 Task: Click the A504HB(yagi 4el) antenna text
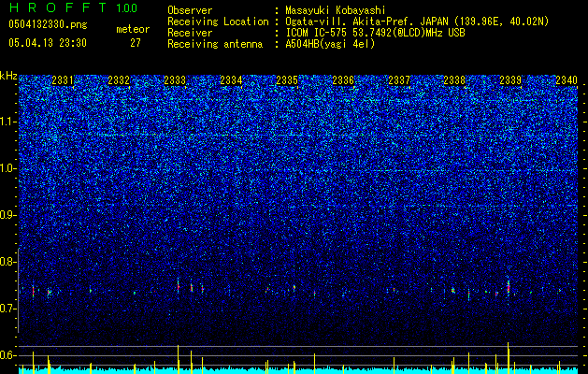pyautogui.click(x=330, y=44)
